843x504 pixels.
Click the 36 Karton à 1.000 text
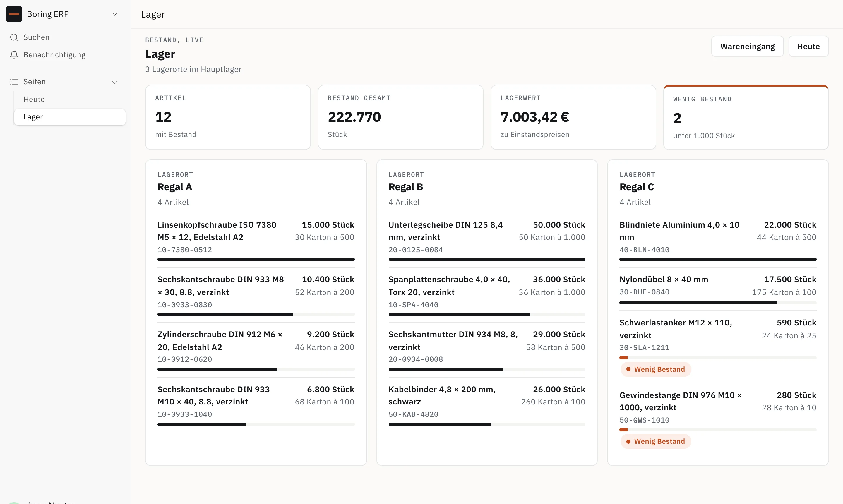coord(551,292)
